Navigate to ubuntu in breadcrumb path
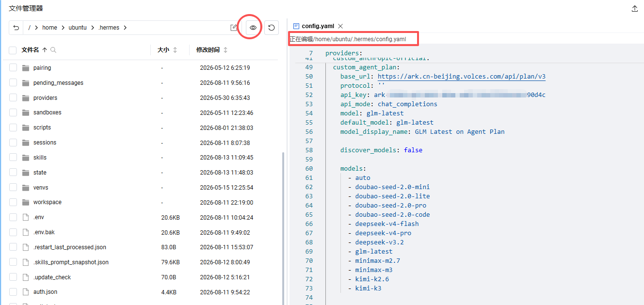The width and height of the screenshot is (644, 305). 78,28
